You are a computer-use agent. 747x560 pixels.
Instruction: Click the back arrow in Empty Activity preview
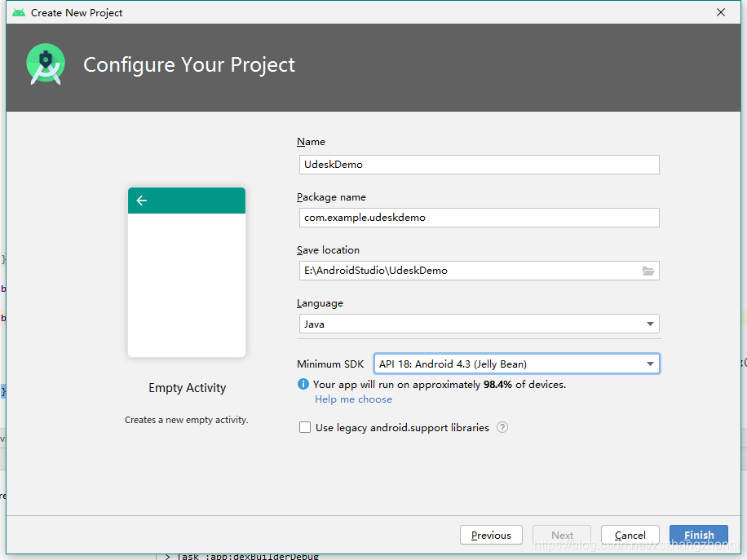pyautogui.click(x=142, y=201)
